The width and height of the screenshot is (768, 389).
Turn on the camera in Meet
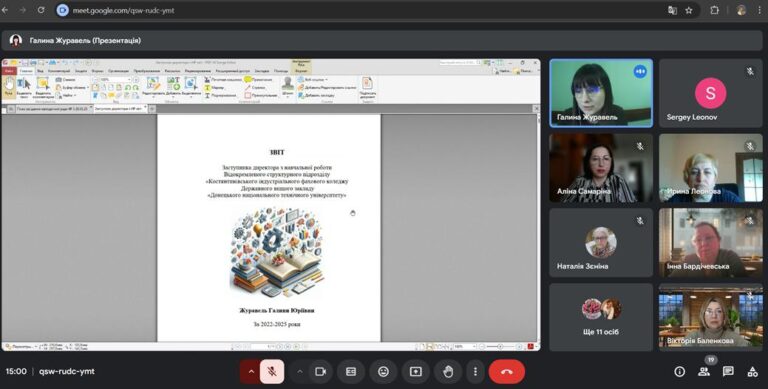coord(320,371)
